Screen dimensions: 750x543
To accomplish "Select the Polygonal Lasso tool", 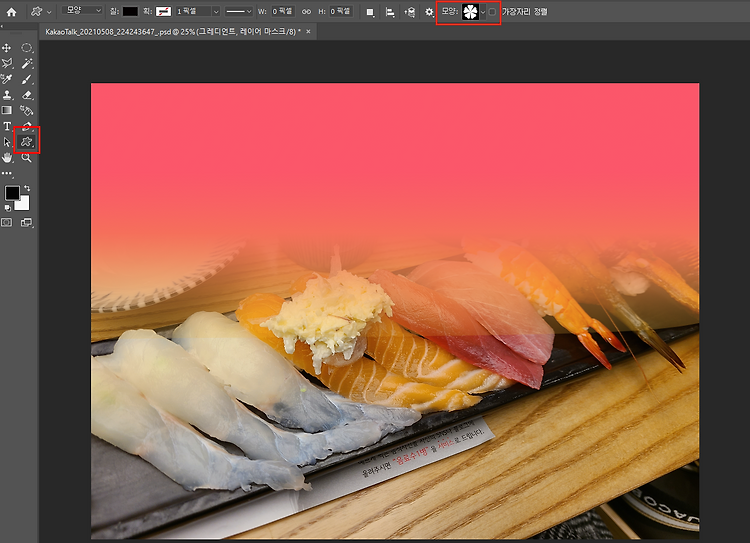I will pyautogui.click(x=7, y=63).
